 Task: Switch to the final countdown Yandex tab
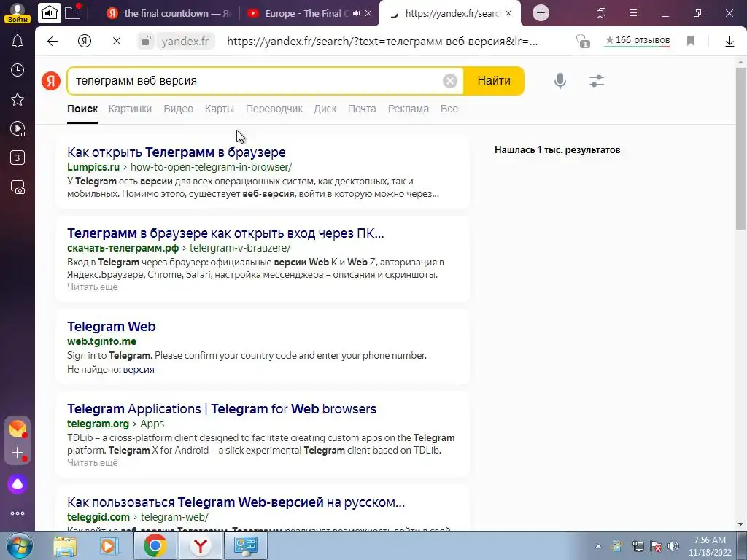[x=169, y=13]
